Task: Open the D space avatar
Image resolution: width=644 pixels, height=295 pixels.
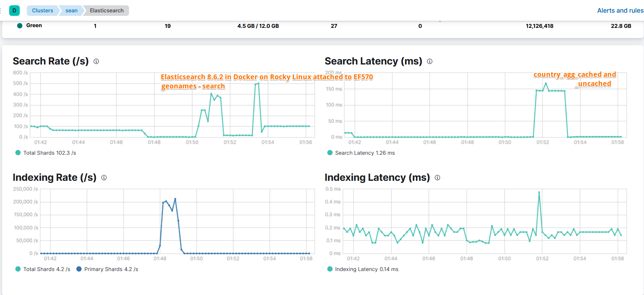Action: (x=14, y=11)
